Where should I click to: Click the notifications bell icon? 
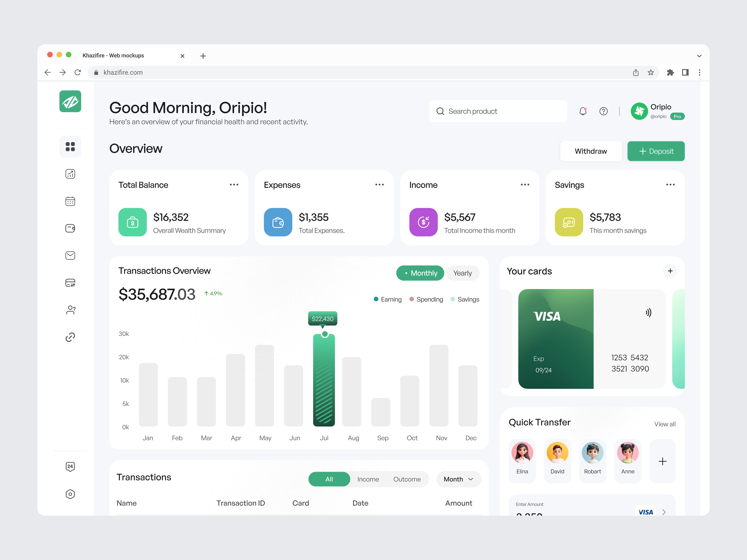click(583, 111)
